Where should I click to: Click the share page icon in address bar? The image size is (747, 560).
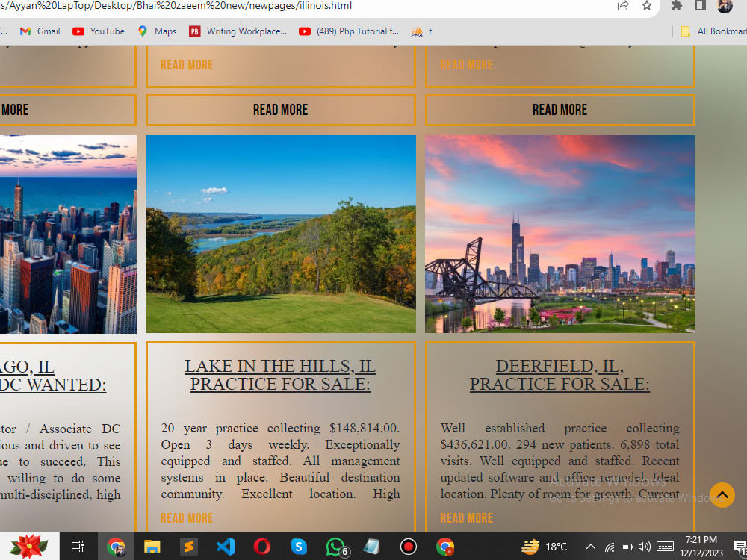coord(623,6)
